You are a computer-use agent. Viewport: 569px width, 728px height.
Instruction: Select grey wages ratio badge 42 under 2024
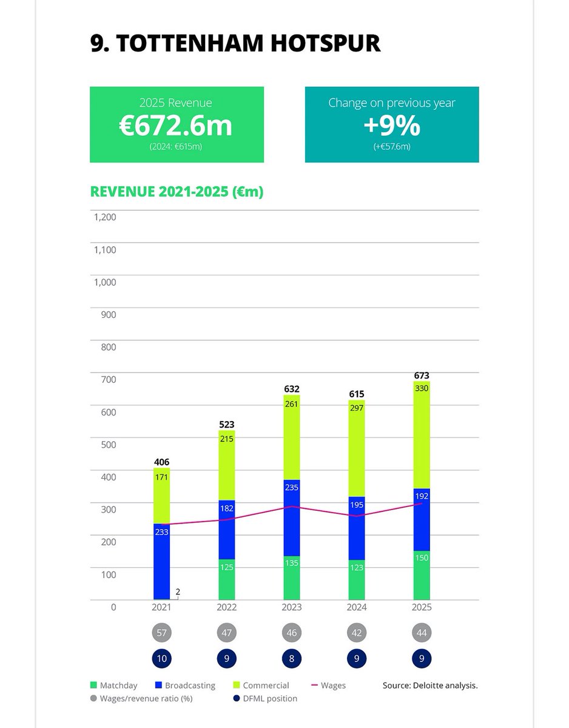coord(357,633)
